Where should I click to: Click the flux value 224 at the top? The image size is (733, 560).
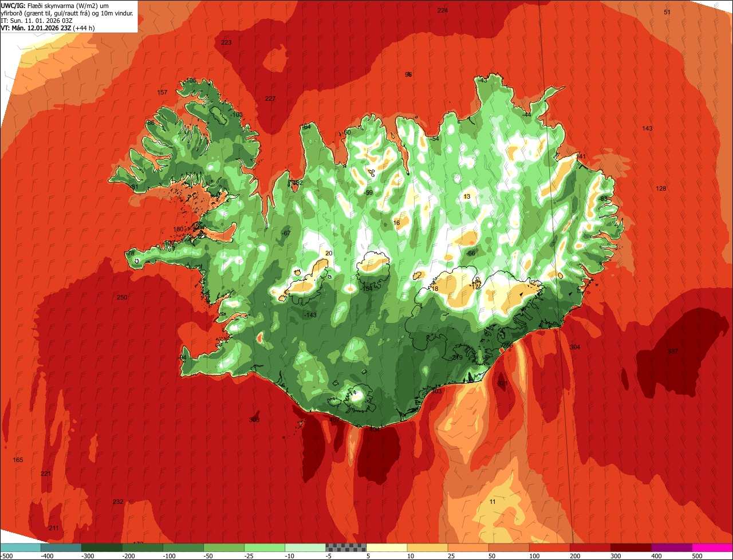coord(443,10)
